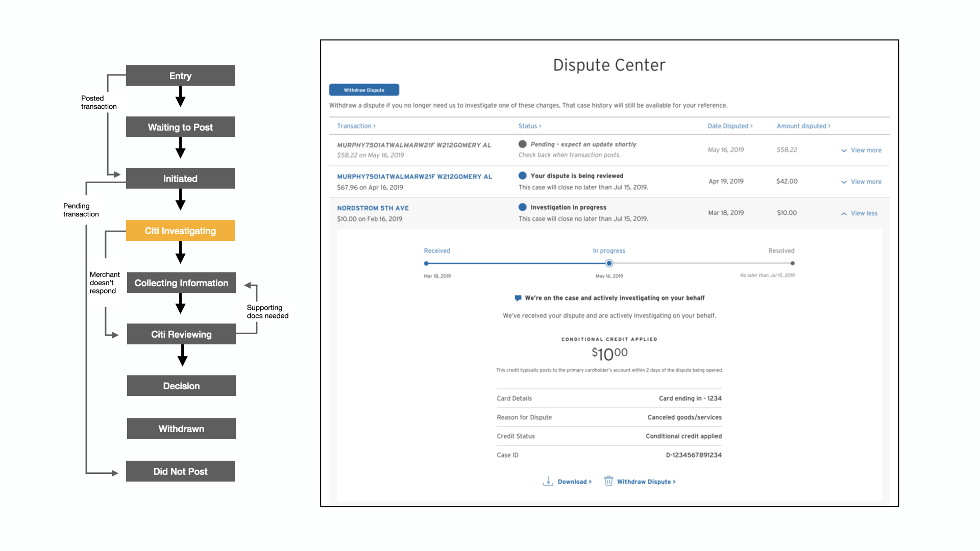Click the grey Pending status circle

[522, 144]
